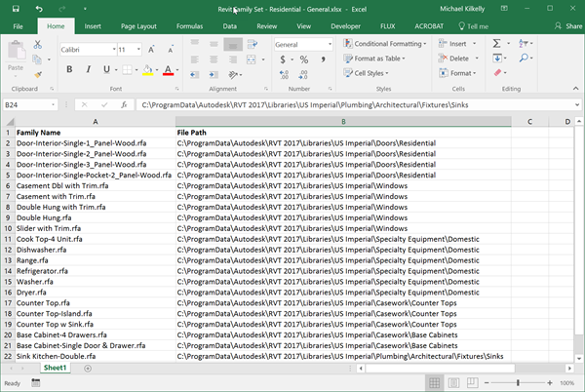This screenshot has height=392, width=585.
Task: Toggle Italic formatting
Action: pos(89,69)
